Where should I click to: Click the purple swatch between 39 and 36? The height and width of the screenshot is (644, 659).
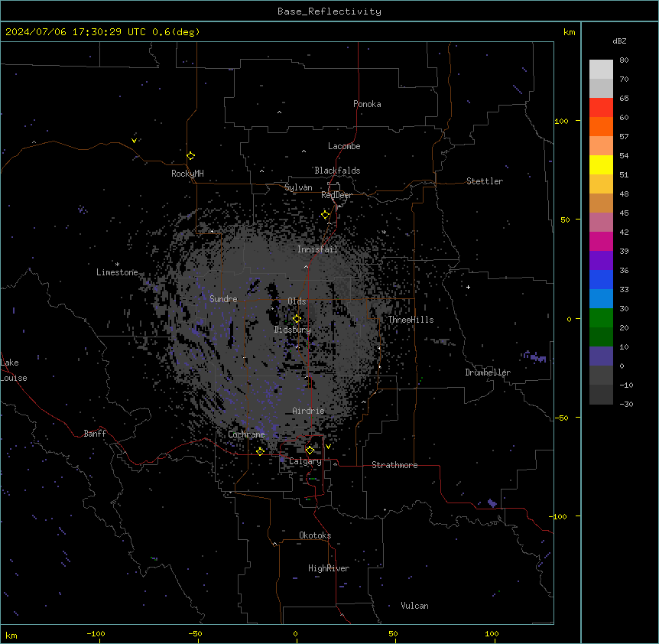point(601,261)
